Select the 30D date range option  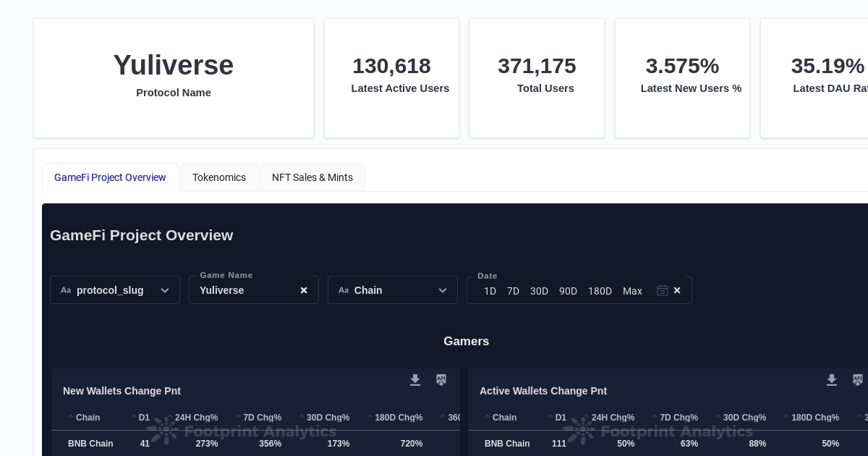click(539, 291)
